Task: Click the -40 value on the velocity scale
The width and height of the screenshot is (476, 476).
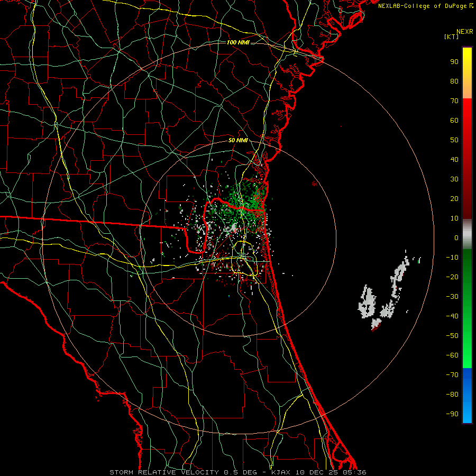Action: pos(452,316)
